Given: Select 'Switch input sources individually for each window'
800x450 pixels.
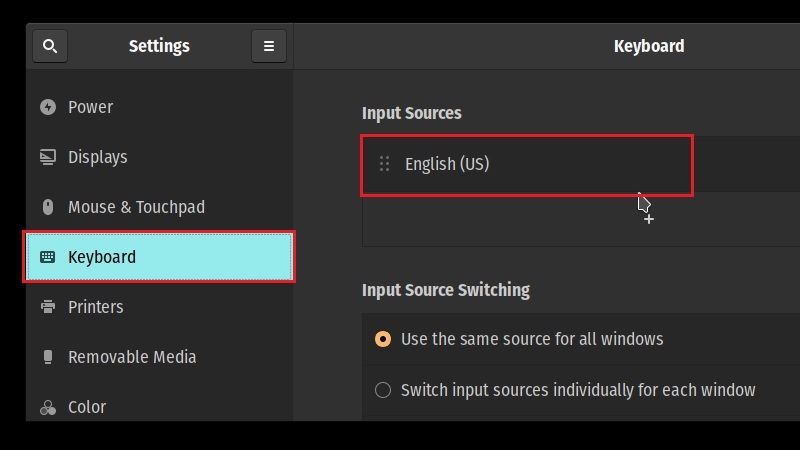Looking at the screenshot, I should (x=383, y=390).
